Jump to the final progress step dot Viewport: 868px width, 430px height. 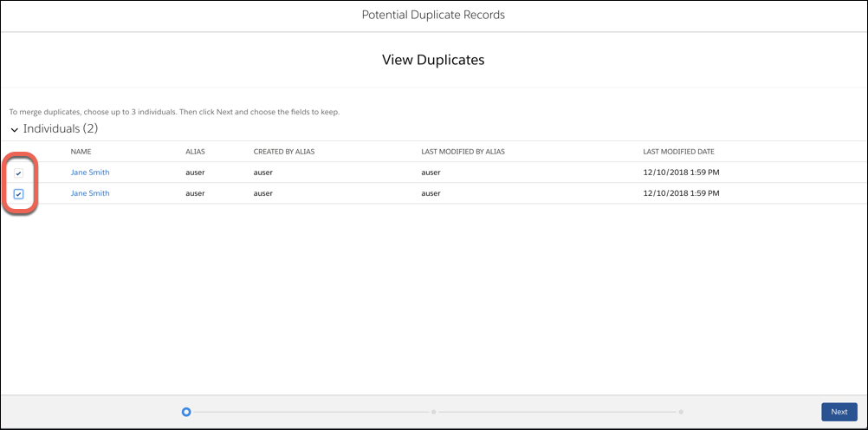click(x=681, y=412)
